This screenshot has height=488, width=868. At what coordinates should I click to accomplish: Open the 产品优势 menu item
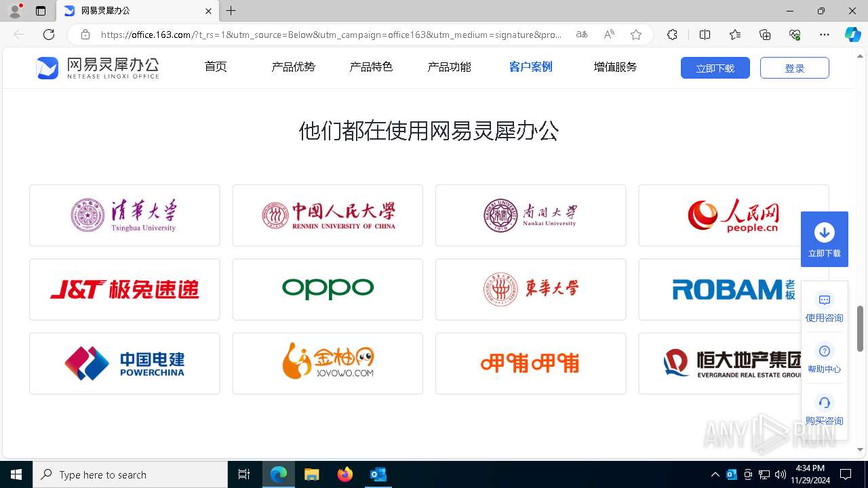pos(294,67)
